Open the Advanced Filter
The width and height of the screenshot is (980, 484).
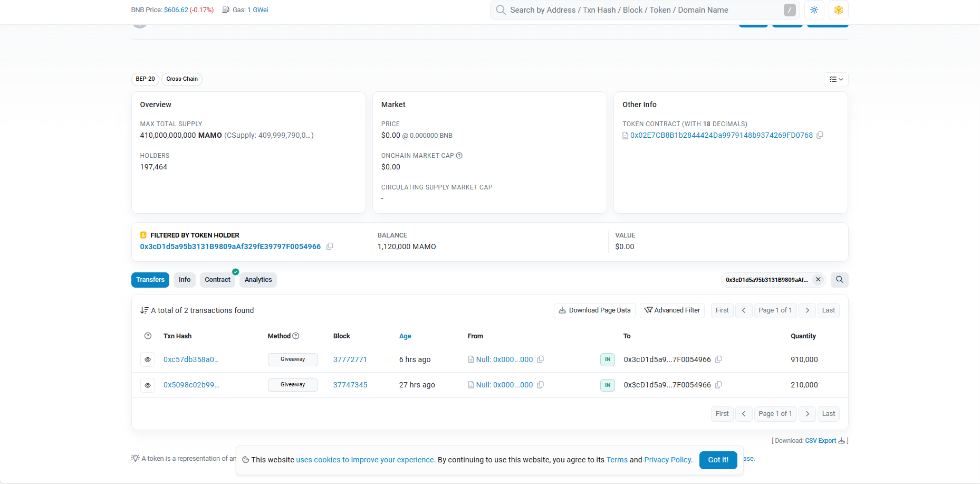[672, 310]
